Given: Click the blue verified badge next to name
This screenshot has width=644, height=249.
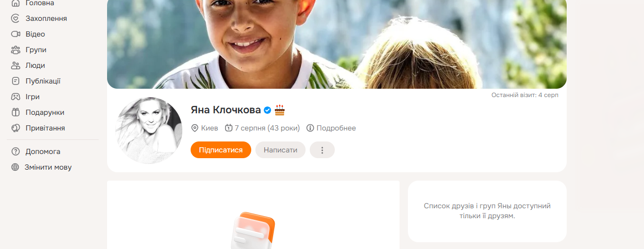Looking at the screenshot, I should (267, 110).
